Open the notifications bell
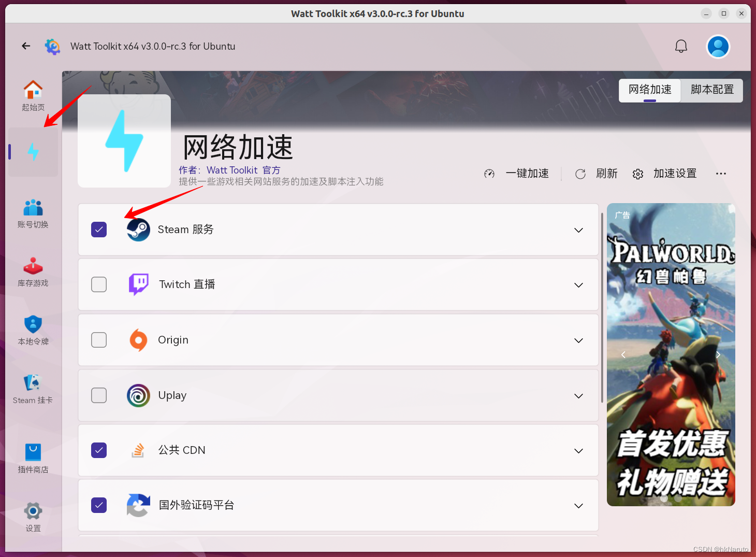The width and height of the screenshot is (756, 557). click(x=681, y=47)
